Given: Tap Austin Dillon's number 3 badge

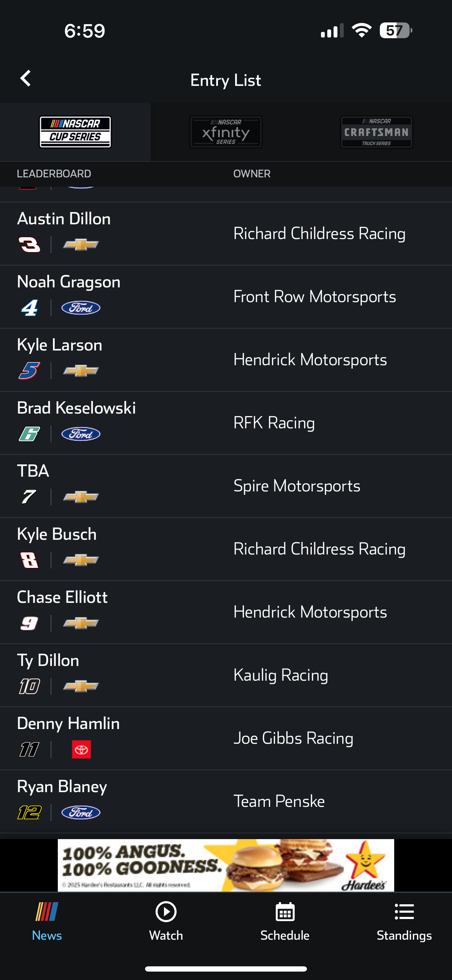Looking at the screenshot, I should pyautogui.click(x=29, y=245).
